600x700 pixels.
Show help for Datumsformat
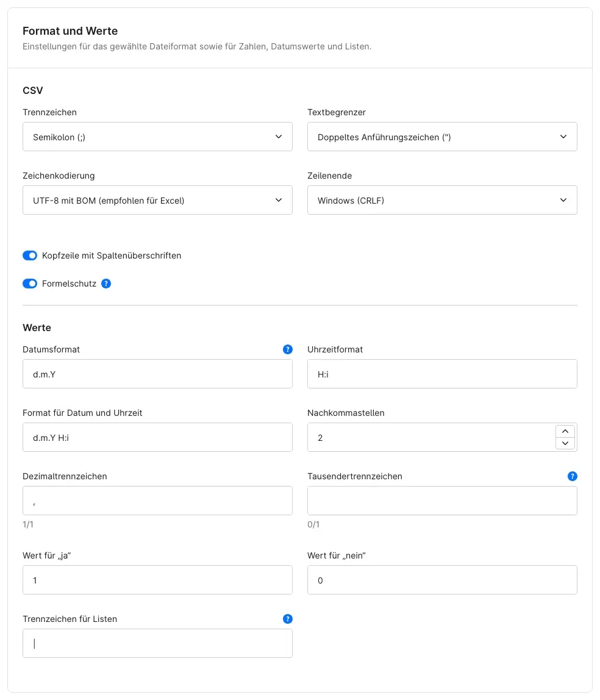tap(288, 349)
